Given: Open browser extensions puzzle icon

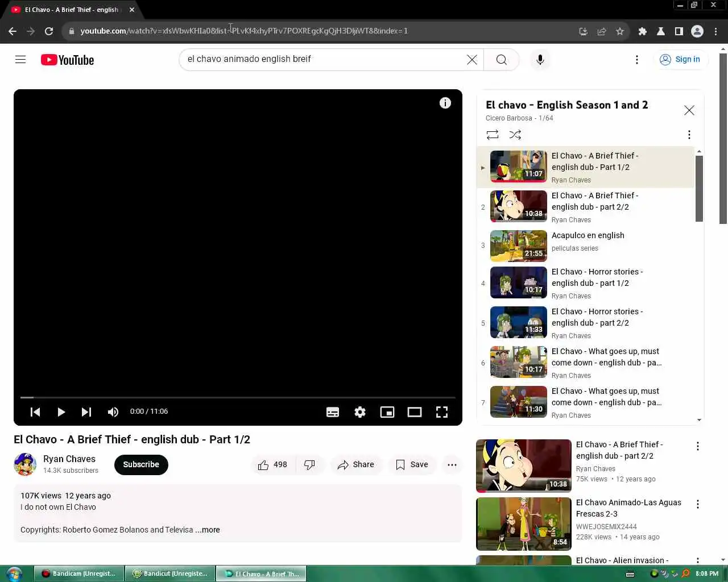Looking at the screenshot, I should pyautogui.click(x=643, y=31).
